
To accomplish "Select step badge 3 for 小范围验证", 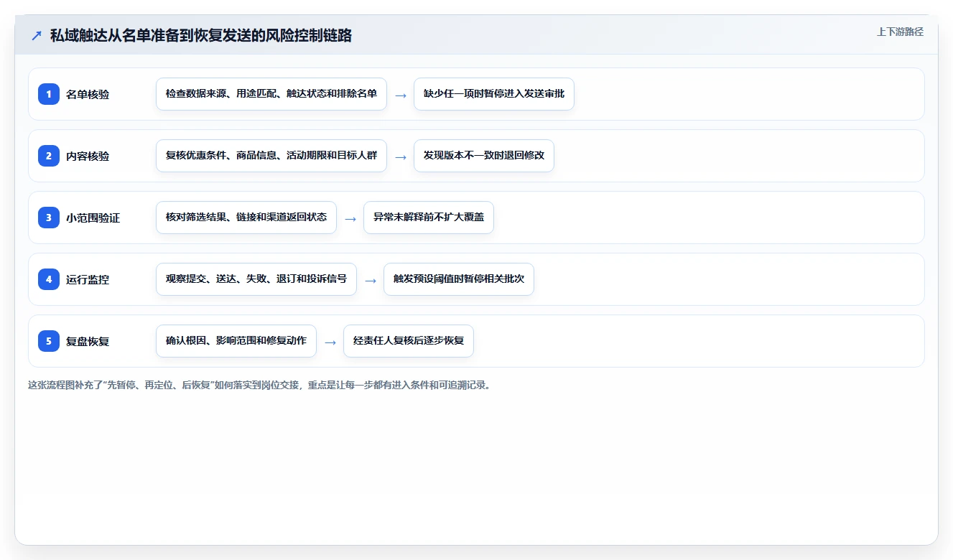I will [x=49, y=218].
